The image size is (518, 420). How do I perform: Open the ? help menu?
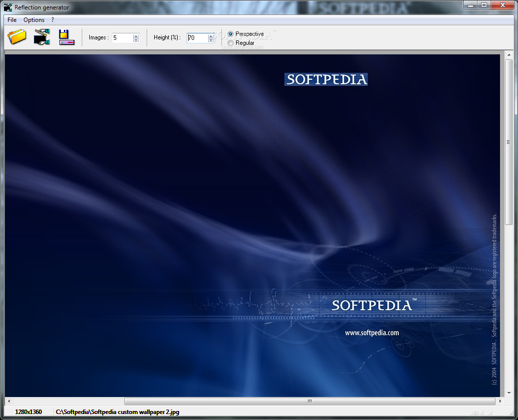(x=52, y=20)
